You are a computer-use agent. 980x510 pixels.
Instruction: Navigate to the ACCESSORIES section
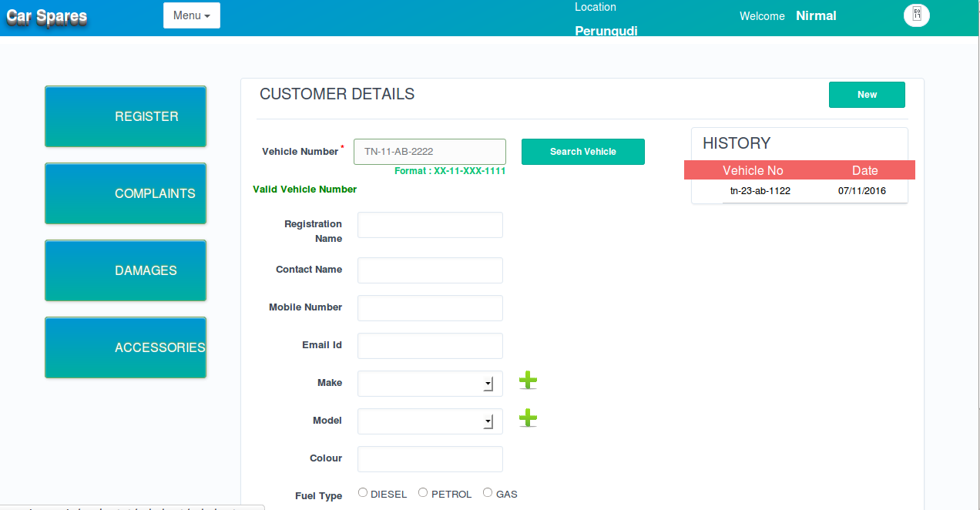point(126,347)
